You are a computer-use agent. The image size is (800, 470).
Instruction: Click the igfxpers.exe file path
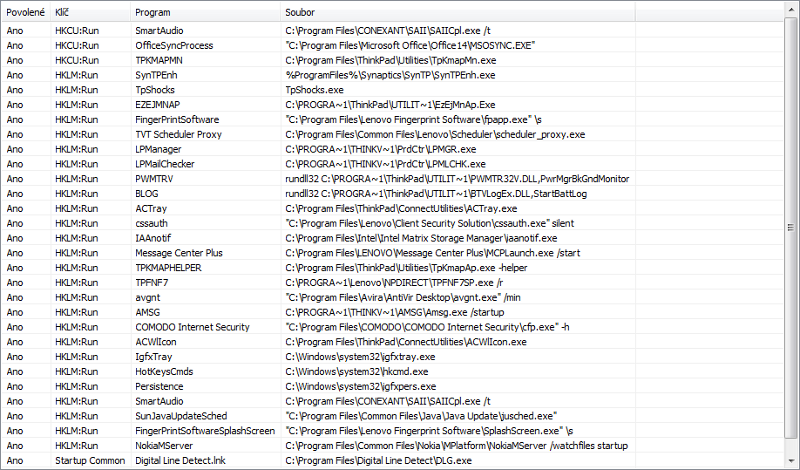coord(361,386)
